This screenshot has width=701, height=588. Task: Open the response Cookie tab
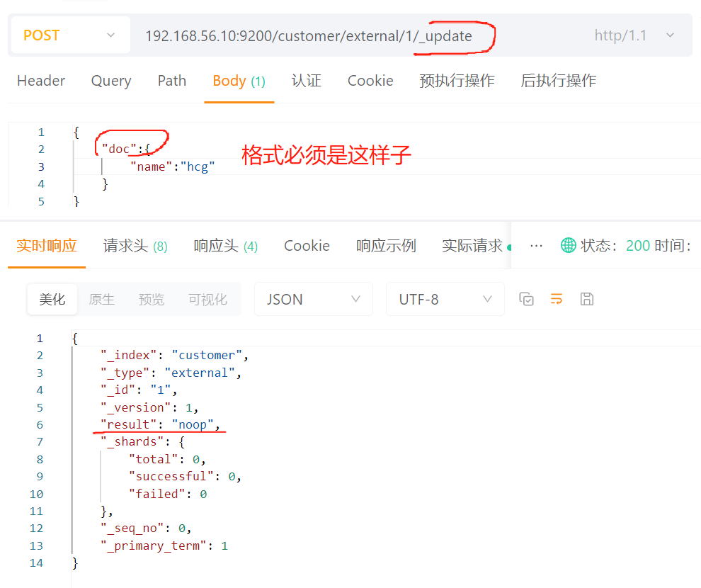[307, 246]
